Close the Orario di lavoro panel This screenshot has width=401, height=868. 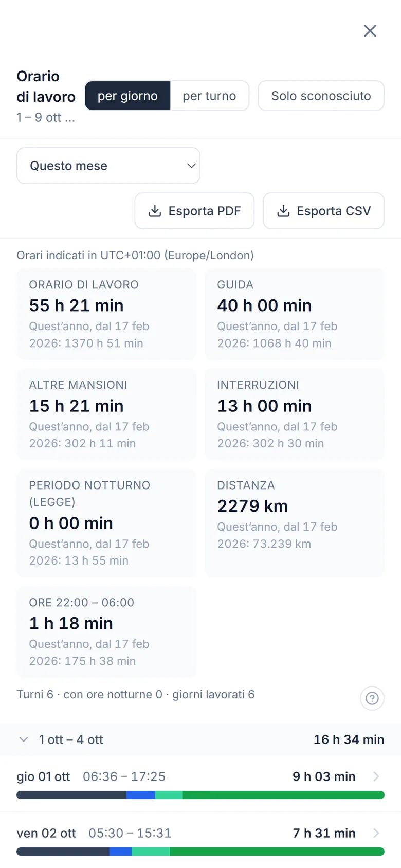tap(370, 31)
